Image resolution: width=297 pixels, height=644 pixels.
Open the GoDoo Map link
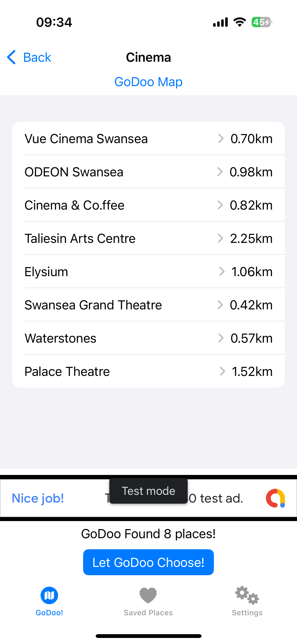[148, 82]
